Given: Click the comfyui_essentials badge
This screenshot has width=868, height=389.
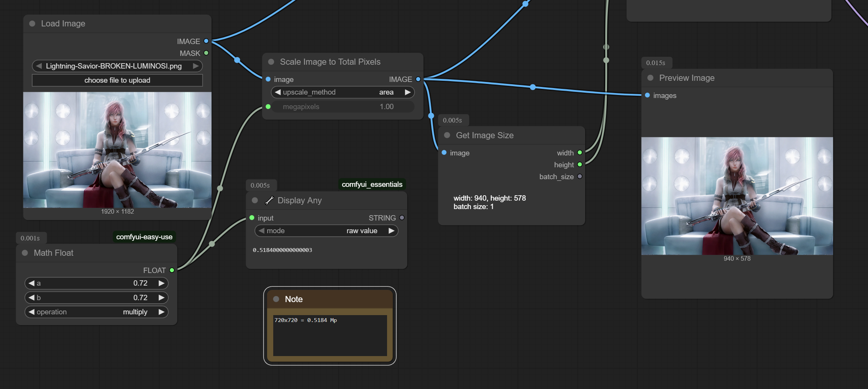Looking at the screenshot, I should coord(372,185).
